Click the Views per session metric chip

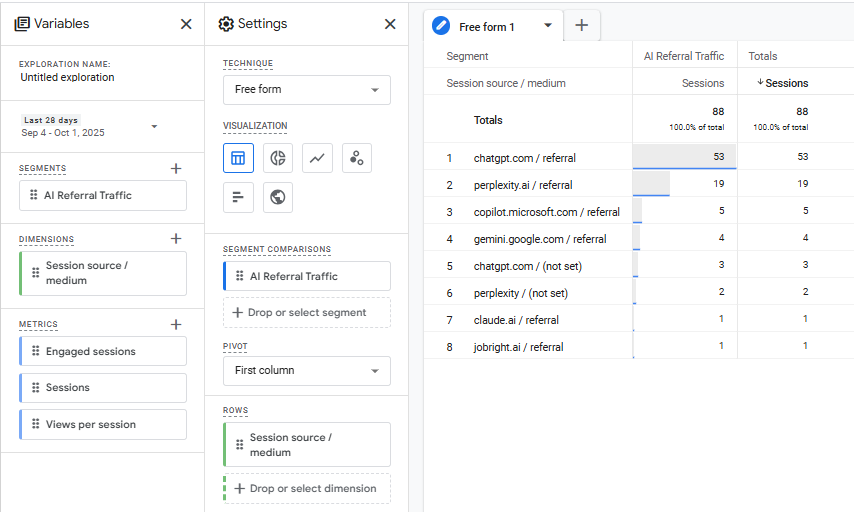(103, 424)
